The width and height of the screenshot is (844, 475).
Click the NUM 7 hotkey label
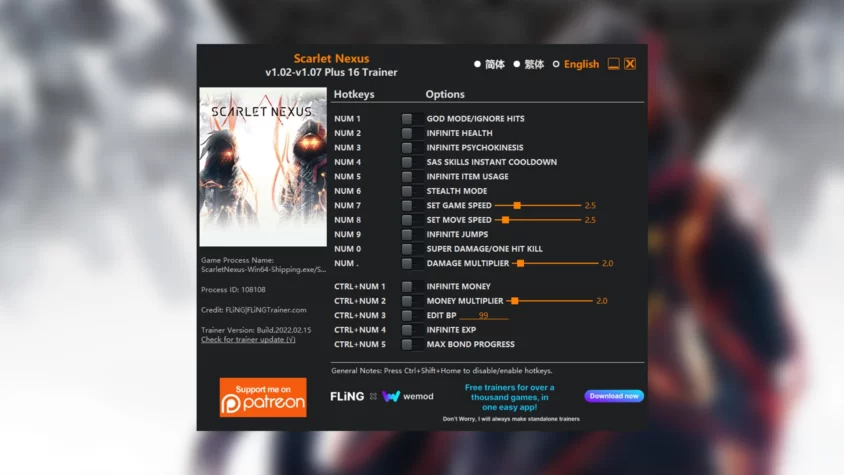click(x=347, y=206)
